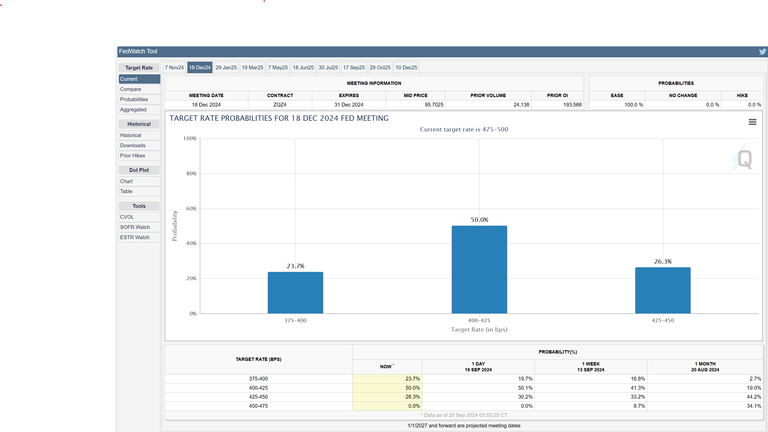The image size is (768, 432).
Task: Open SOFR Watch tool
Action: (134, 227)
